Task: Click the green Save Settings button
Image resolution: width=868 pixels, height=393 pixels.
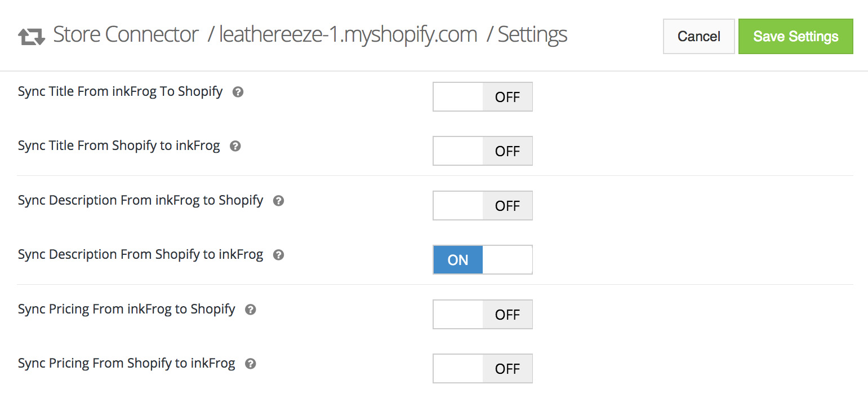Action: coord(796,37)
